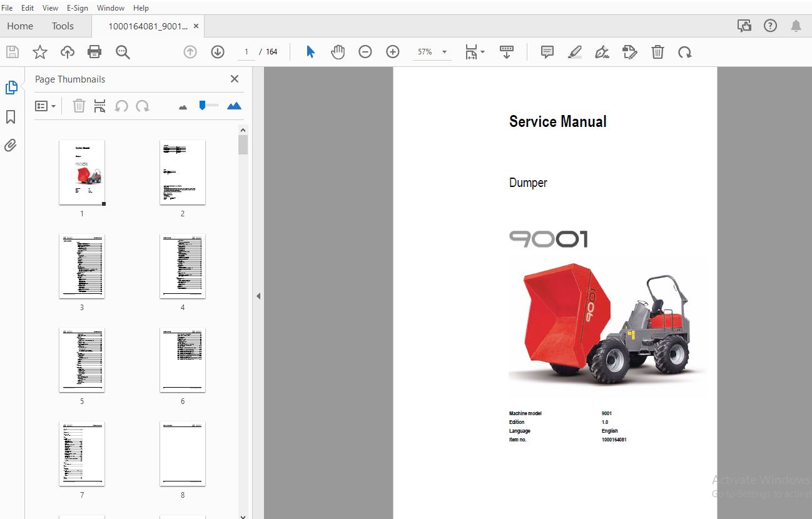
Task: Click the Save file icon
Action: coord(13,52)
